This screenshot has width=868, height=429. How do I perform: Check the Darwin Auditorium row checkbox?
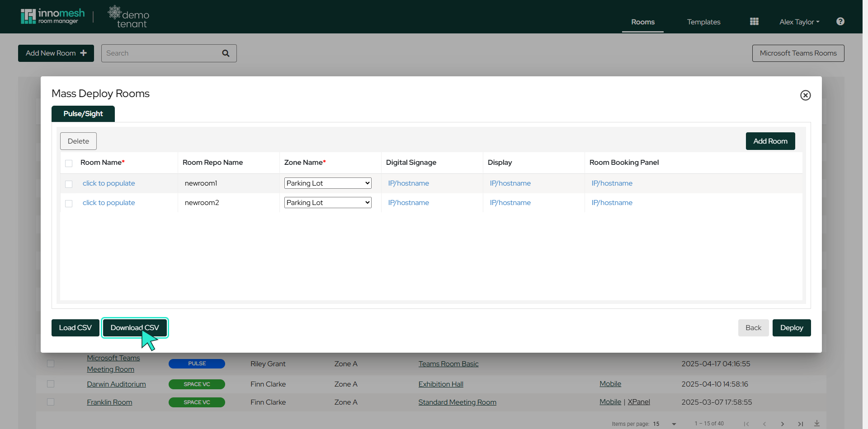click(x=51, y=384)
